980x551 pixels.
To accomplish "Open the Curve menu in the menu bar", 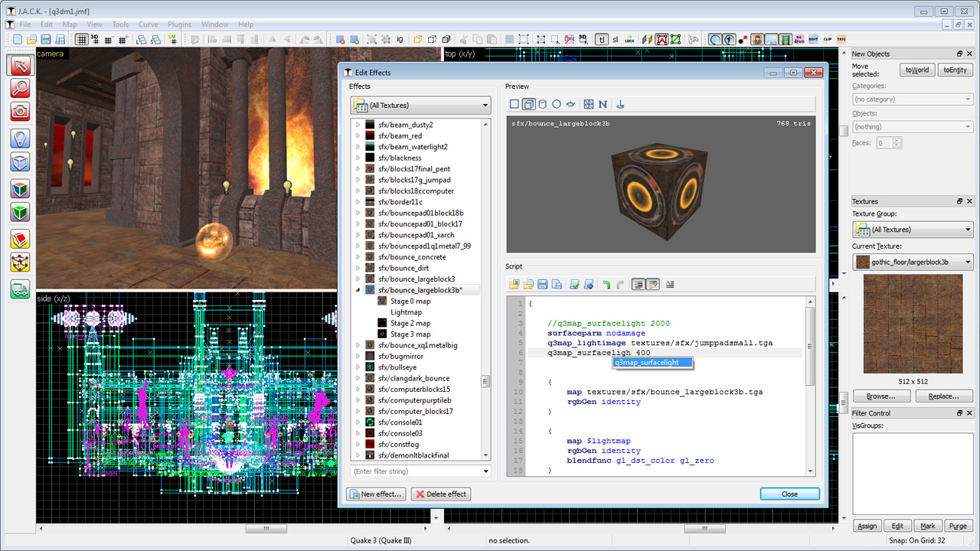I will coord(148,24).
